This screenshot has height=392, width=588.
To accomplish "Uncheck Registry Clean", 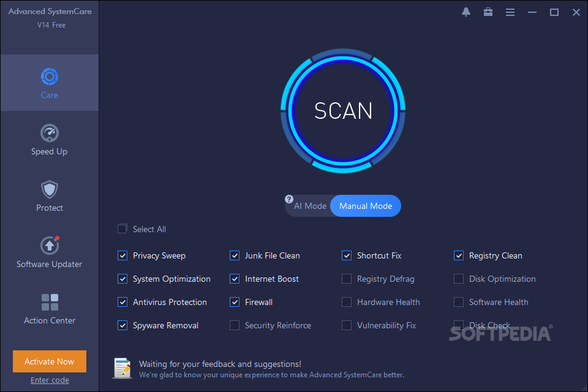I will coord(459,255).
